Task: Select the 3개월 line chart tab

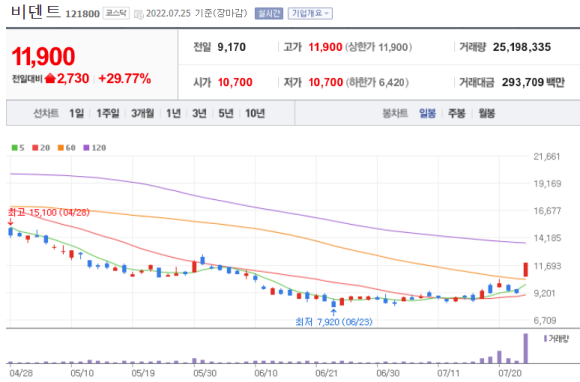Action: (x=142, y=113)
